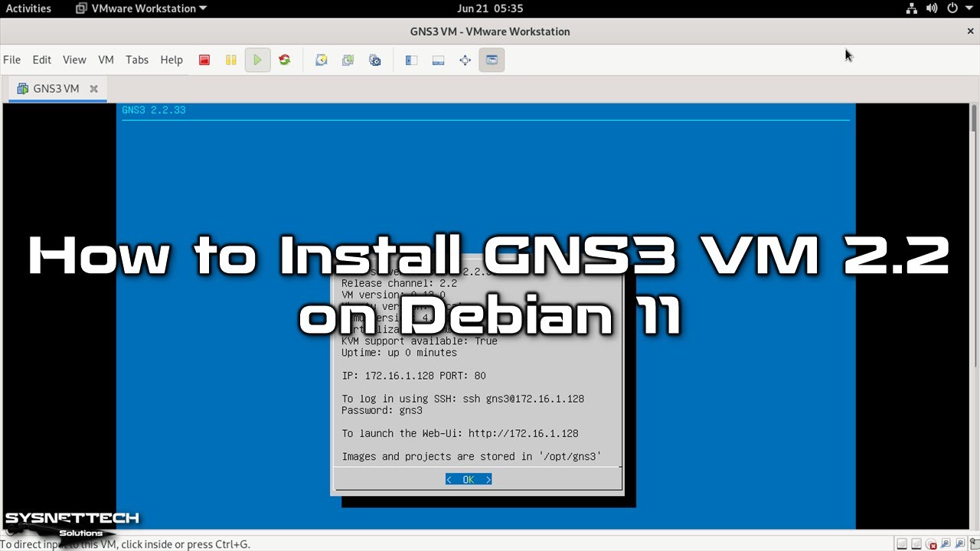Click the 'IP: 172.16.1.128 PORT: 80' line
Screen dimensions: 980x551
click(413, 376)
